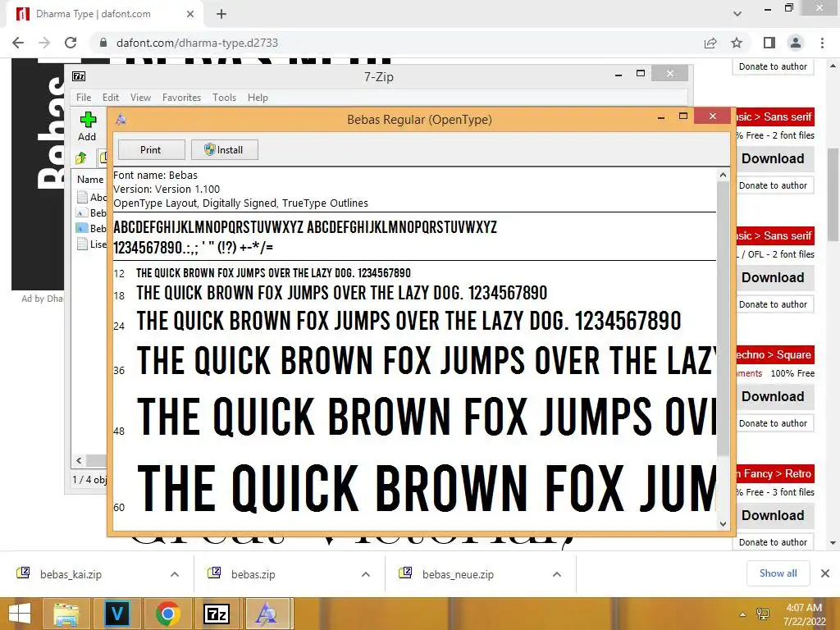
Task: Open Chrome's tab search chevron
Action: point(737,14)
